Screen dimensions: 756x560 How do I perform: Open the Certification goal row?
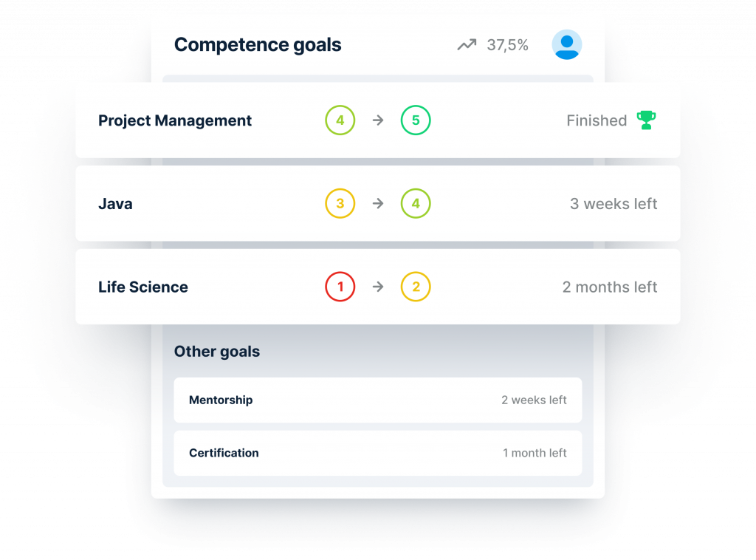377,453
